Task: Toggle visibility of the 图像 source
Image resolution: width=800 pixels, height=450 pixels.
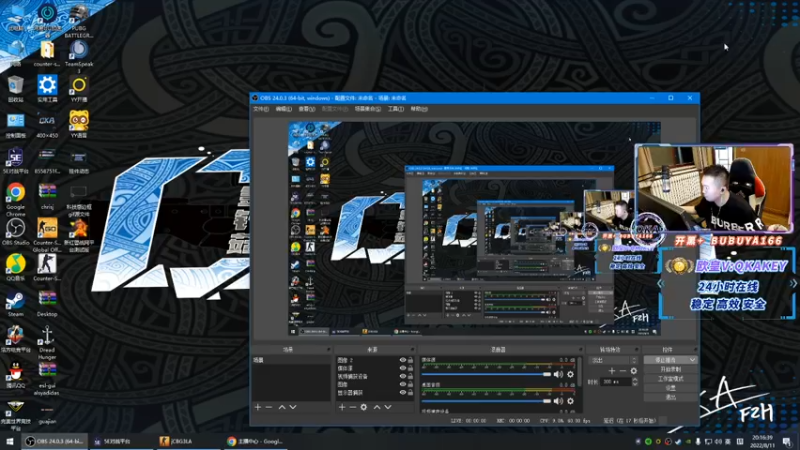Action: pyautogui.click(x=403, y=385)
